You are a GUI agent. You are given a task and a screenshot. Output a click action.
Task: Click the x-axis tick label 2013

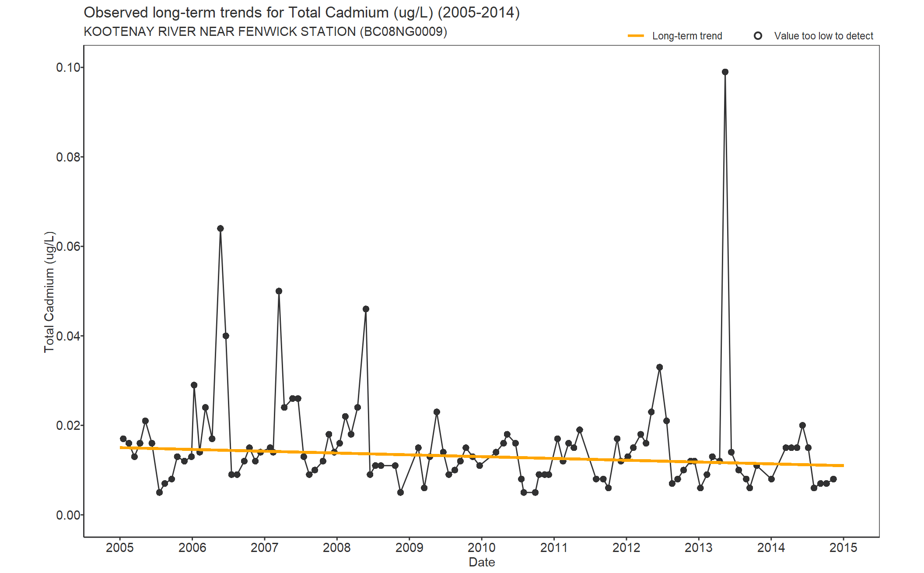(699, 548)
